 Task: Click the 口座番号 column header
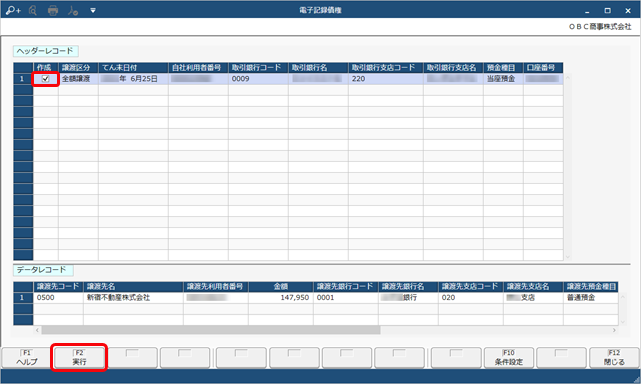point(543,68)
